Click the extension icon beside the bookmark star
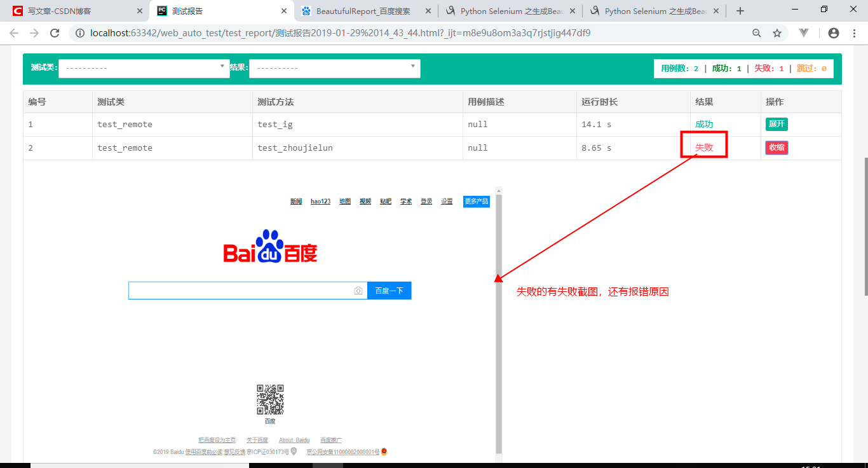 coord(804,33)
